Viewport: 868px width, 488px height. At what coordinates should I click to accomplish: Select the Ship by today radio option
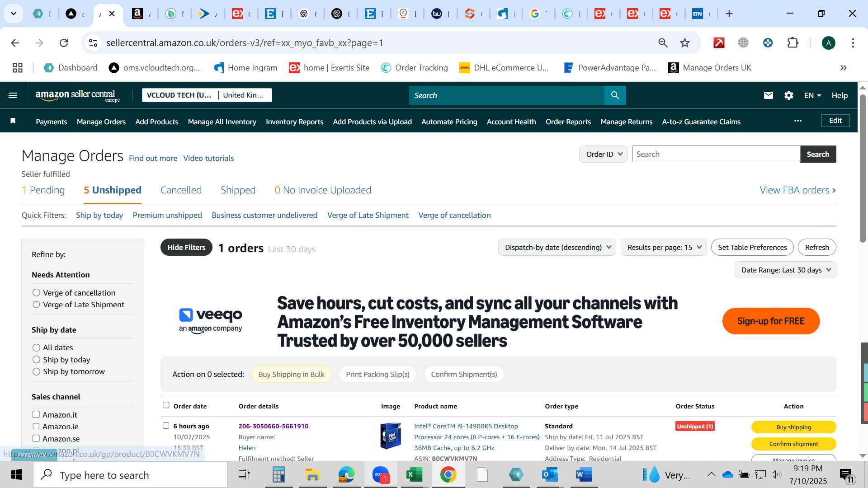[x=36, y=360]
